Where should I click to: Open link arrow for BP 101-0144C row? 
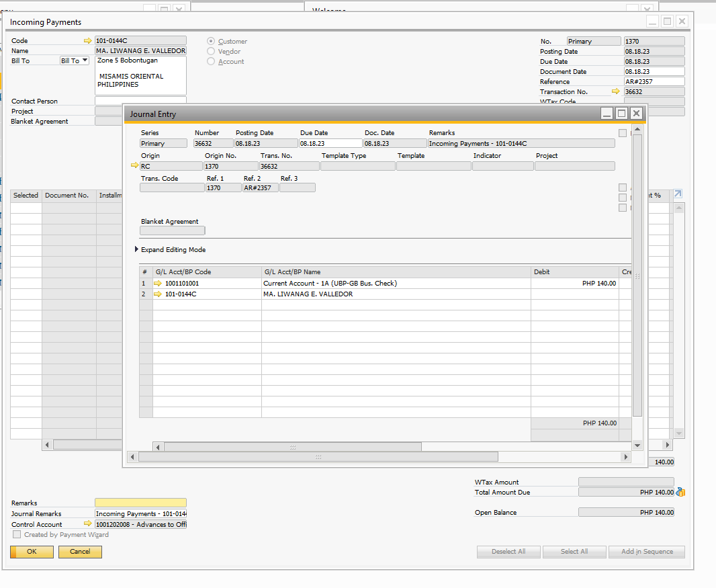(x=158, y=294)
